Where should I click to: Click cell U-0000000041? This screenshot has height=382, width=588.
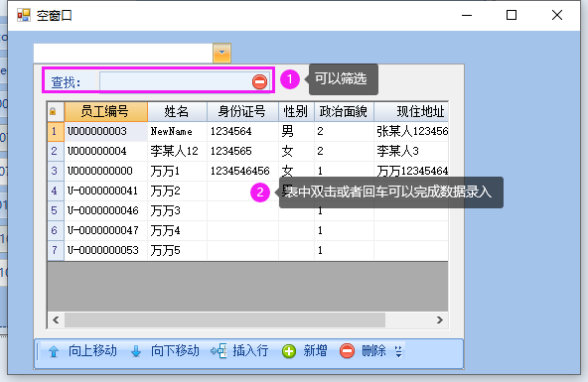tap(106, 191)
